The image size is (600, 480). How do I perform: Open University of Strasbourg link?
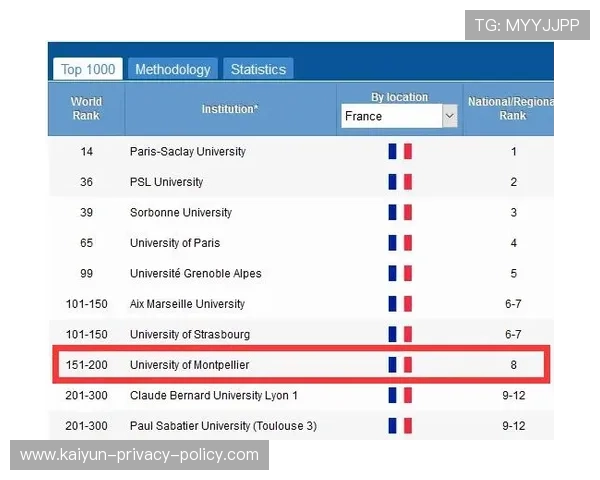(190, 335)
